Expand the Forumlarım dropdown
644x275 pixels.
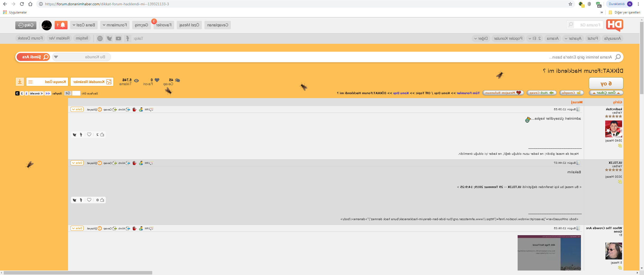(x=115, y=25)
